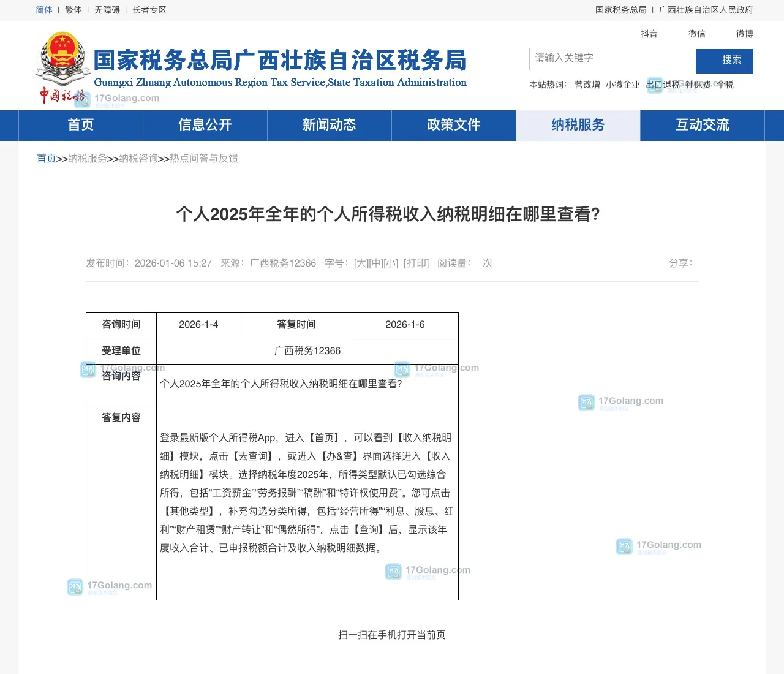Select hot word 社保费
The image size is (784, 674).
698,85
